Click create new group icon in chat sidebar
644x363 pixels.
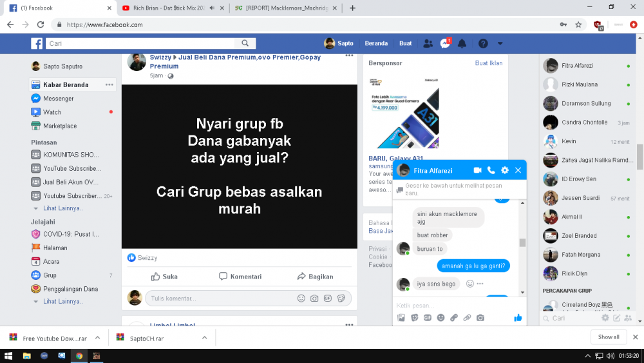[628, 318]
